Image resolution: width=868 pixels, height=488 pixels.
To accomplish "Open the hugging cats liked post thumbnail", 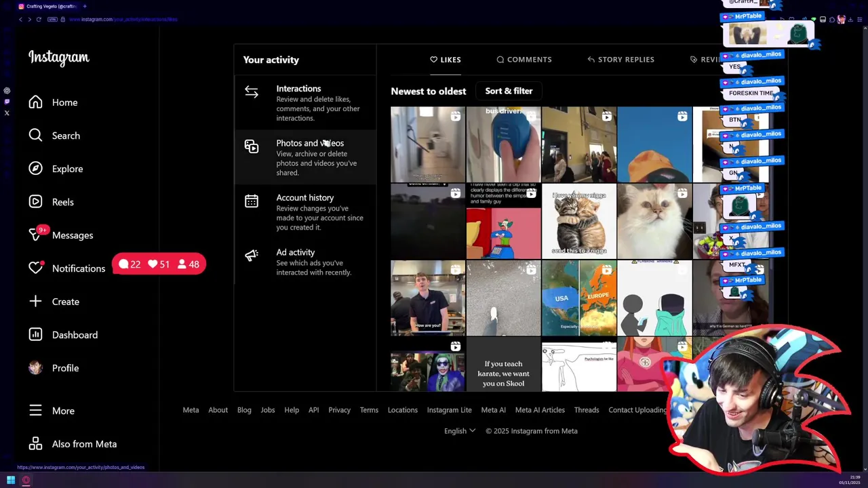I will click(579, 222).
